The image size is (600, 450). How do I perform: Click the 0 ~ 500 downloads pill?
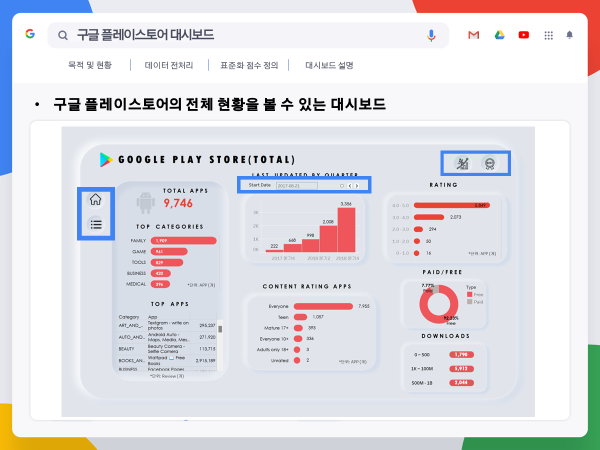pos(461,355)
